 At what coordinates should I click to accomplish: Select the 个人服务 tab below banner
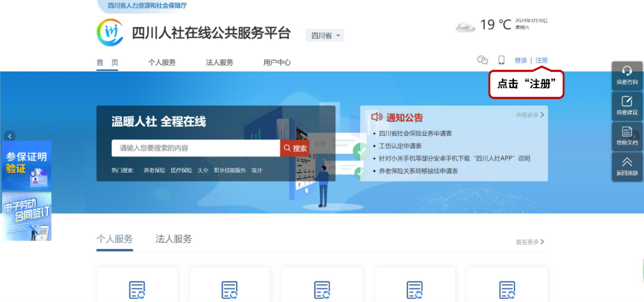[114, 239]
